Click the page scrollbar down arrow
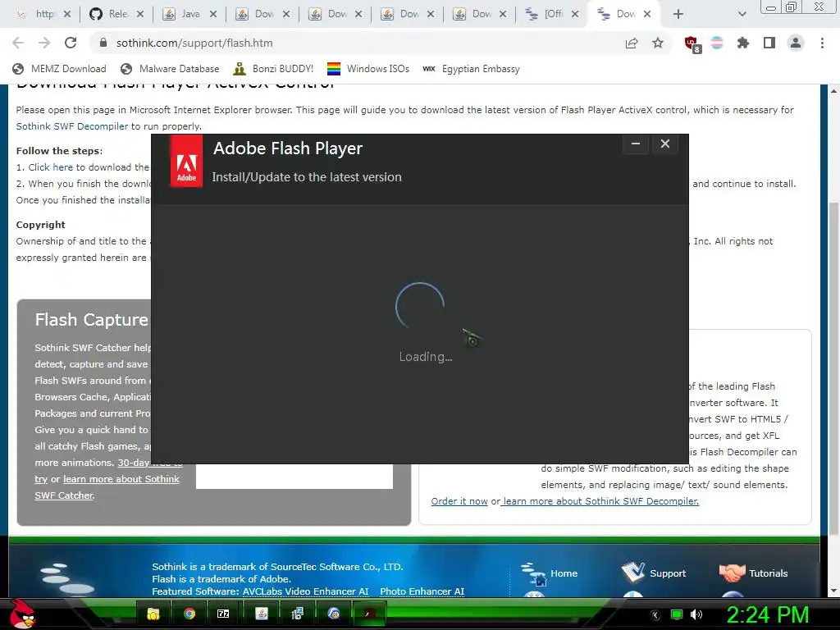 tap(833, 591)
